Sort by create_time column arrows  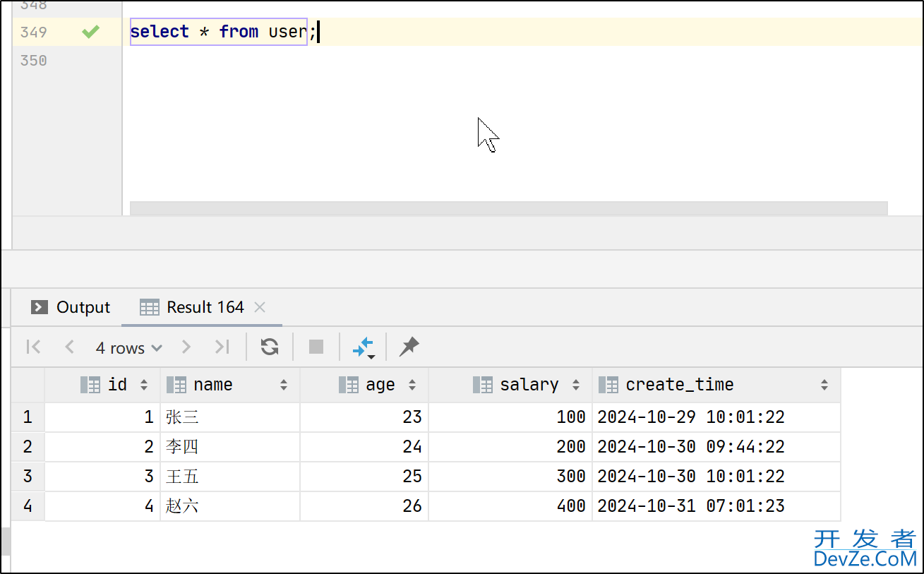(x=824, y=385)
